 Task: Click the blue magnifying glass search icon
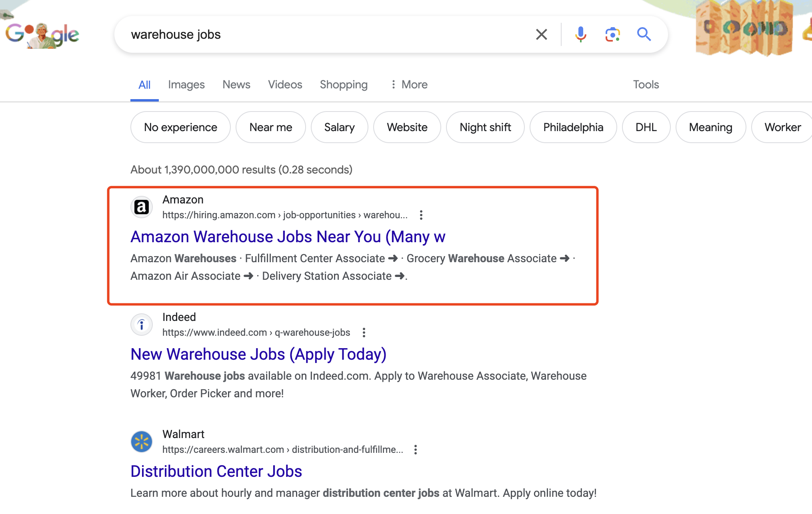tap(644, 34)
